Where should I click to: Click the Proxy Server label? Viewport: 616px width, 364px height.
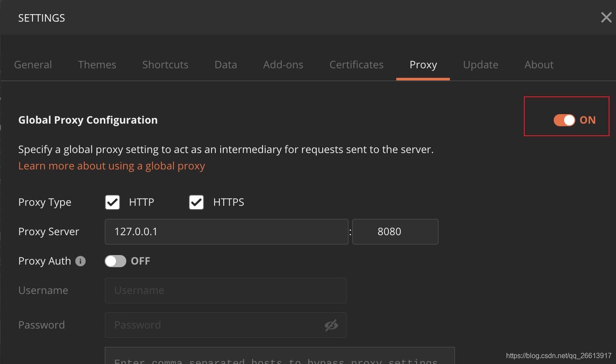[48, 232]
